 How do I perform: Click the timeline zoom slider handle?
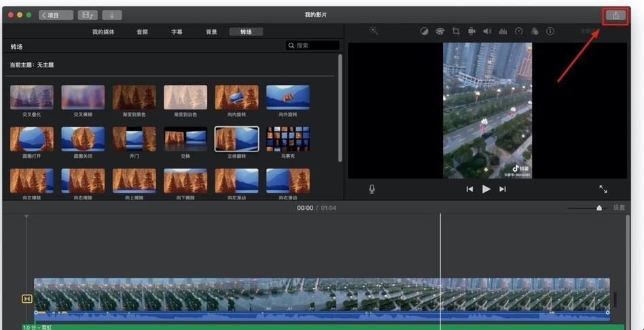[598, 208]
